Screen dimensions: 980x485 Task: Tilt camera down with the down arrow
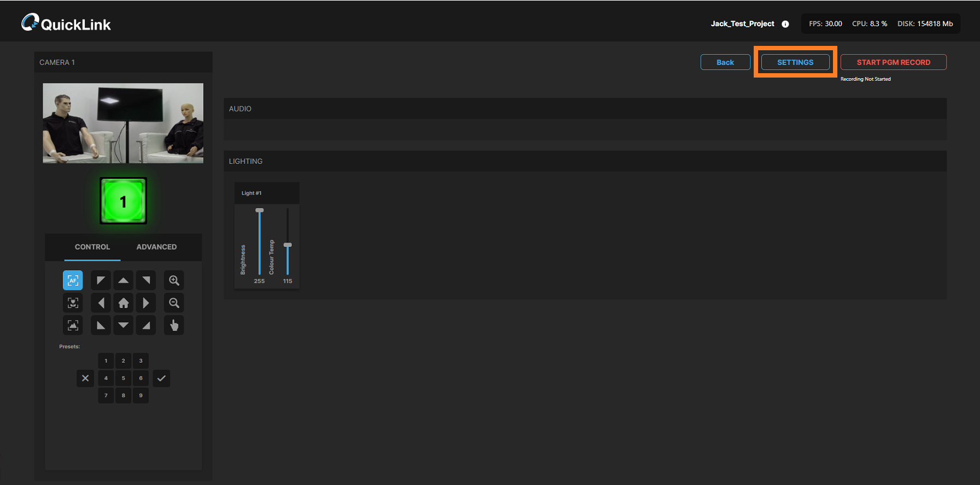(124, 326)
